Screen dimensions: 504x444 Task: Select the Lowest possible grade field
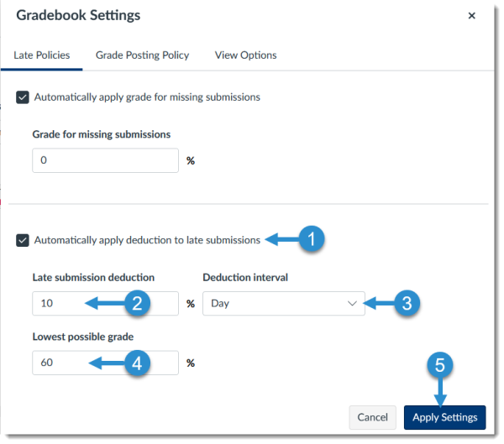point(76,363)
